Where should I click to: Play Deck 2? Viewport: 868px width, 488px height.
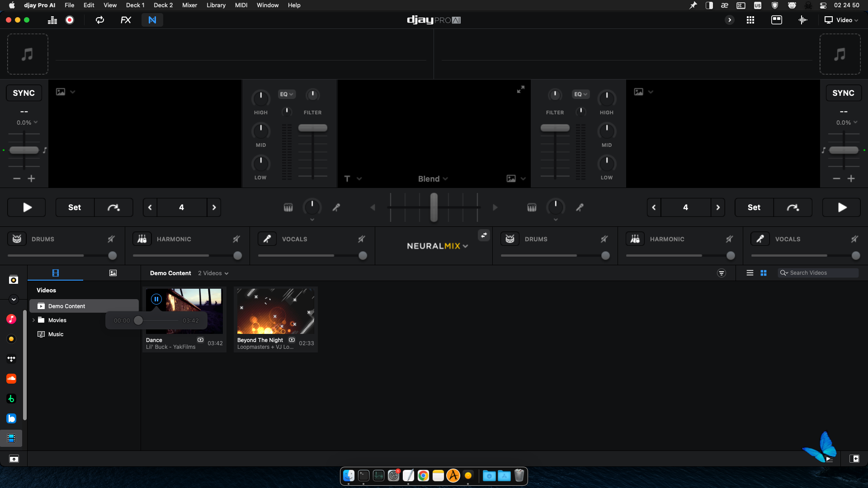coord(841,207)
